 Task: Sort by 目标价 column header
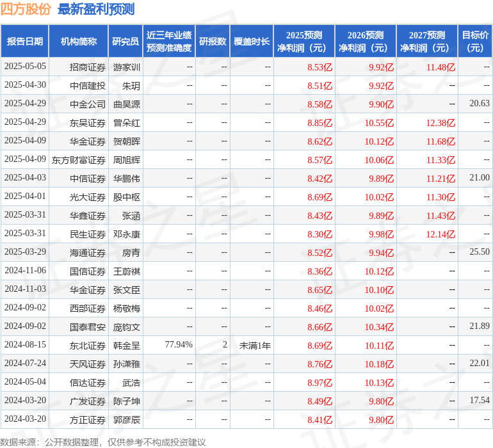[475, 42]
